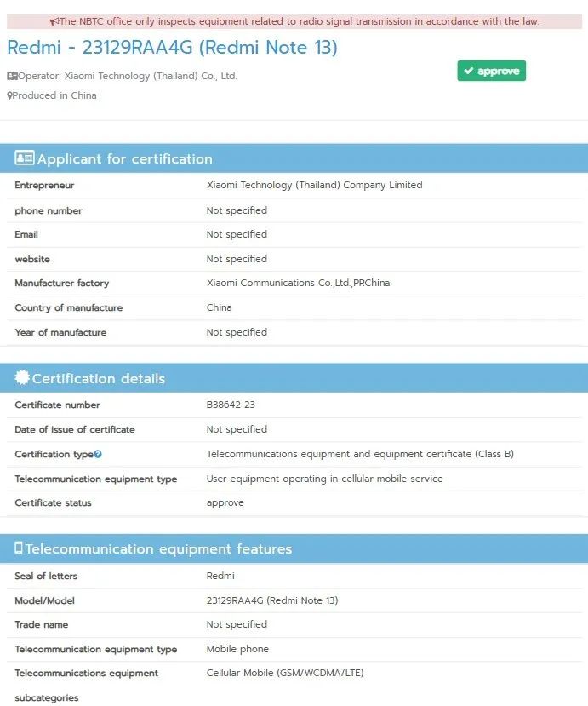Select User equipment operating in cellular mobile service
Image resolution: width=588 pixels, height=706 pixels.
(x=325, y=479)
